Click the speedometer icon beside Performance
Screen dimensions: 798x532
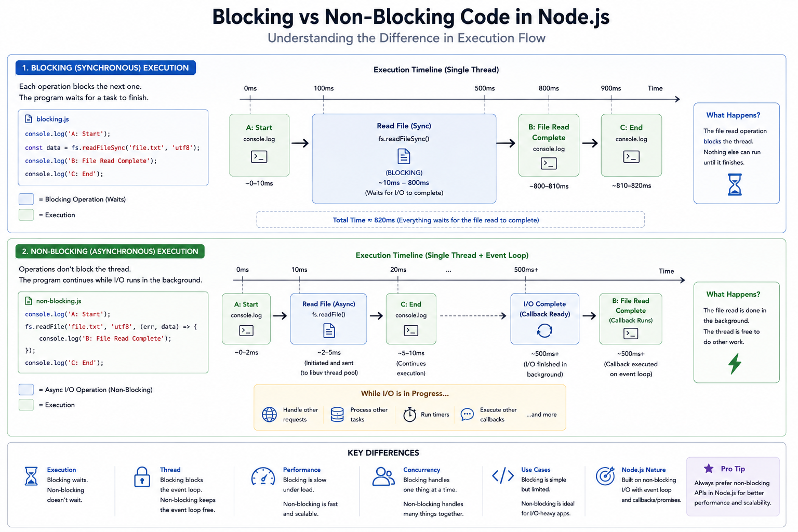(x=263, y=476)
